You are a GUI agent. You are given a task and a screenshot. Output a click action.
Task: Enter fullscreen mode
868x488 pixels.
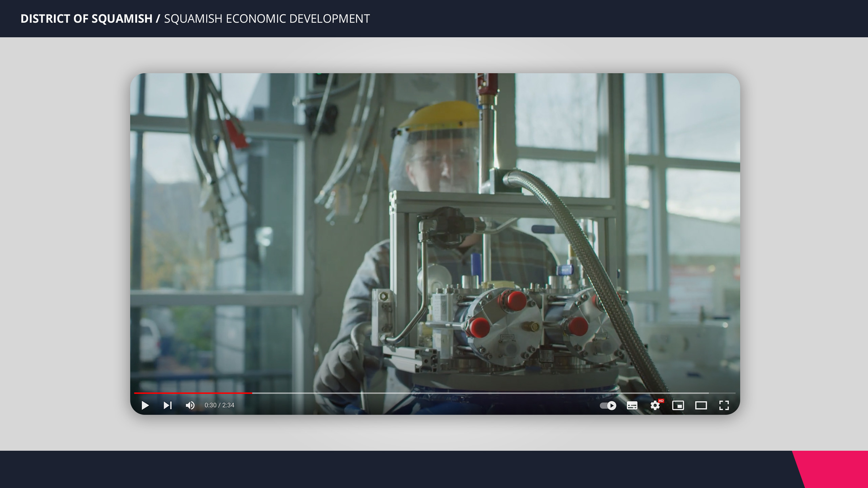point(724,405)
